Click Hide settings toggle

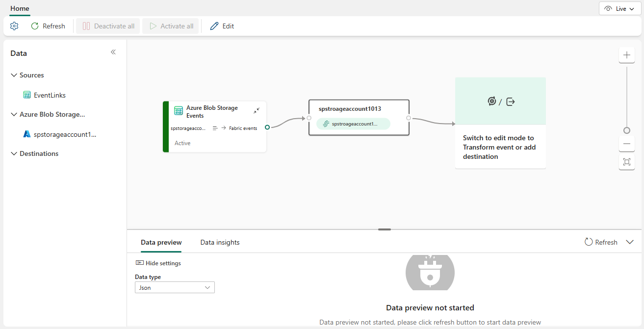[158, 263]
